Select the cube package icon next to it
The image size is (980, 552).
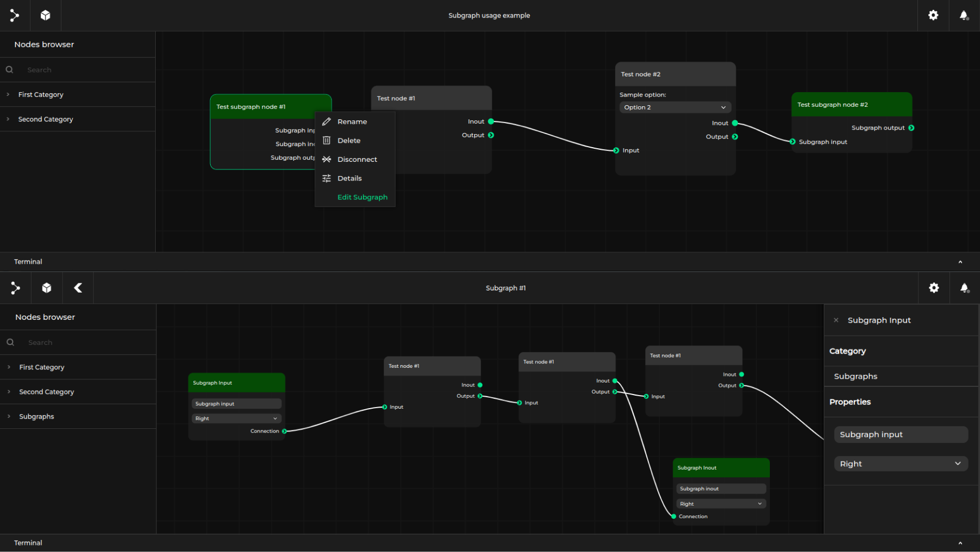pyautogui.click(x=45, y=15)
